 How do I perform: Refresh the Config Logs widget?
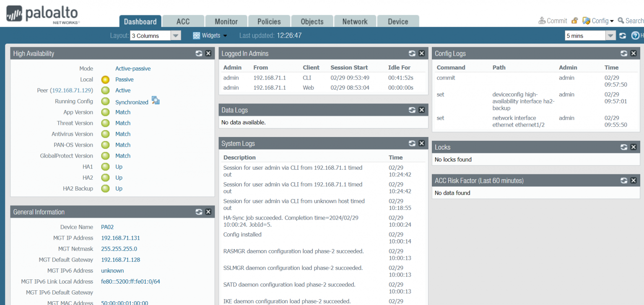[623, 53]
